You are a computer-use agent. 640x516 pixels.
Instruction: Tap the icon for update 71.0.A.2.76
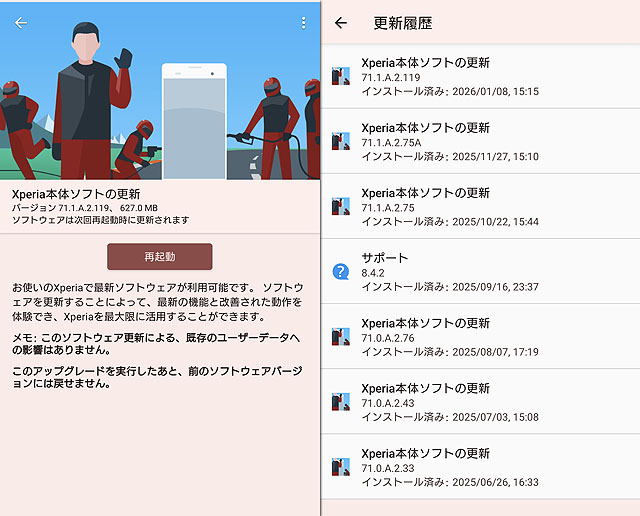click(x=341, y=337)
